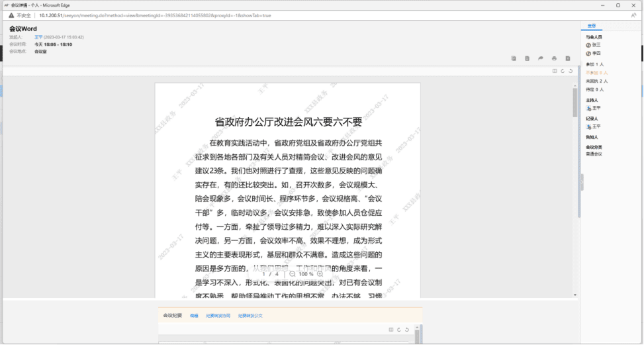
Task: Rotate counterclockwise in meeting minutes viewer
Action: (x=407, y=329)
